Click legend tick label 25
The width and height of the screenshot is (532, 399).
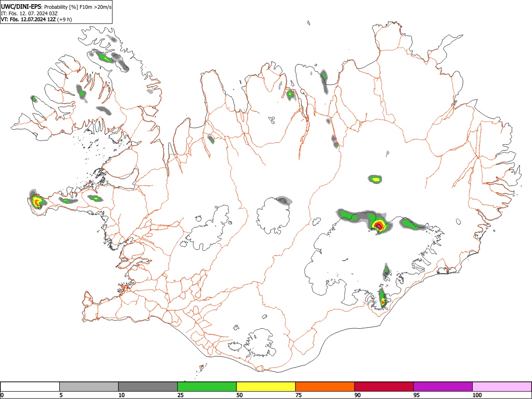(x=181, y=395)
